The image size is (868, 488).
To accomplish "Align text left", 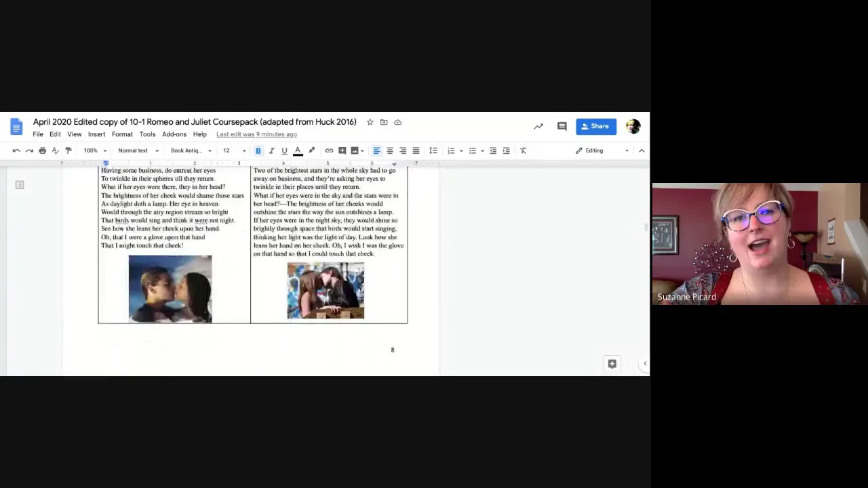I will coord(376,150).
